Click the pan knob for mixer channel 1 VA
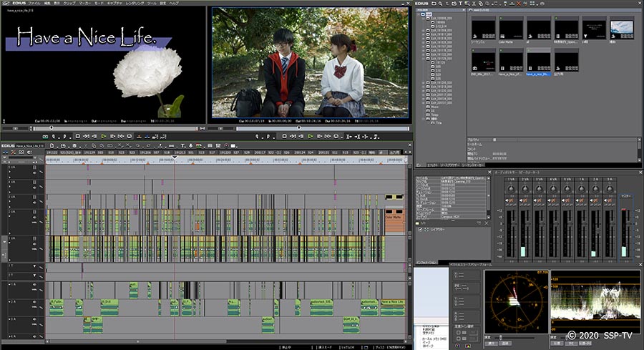 click(511, 189)
